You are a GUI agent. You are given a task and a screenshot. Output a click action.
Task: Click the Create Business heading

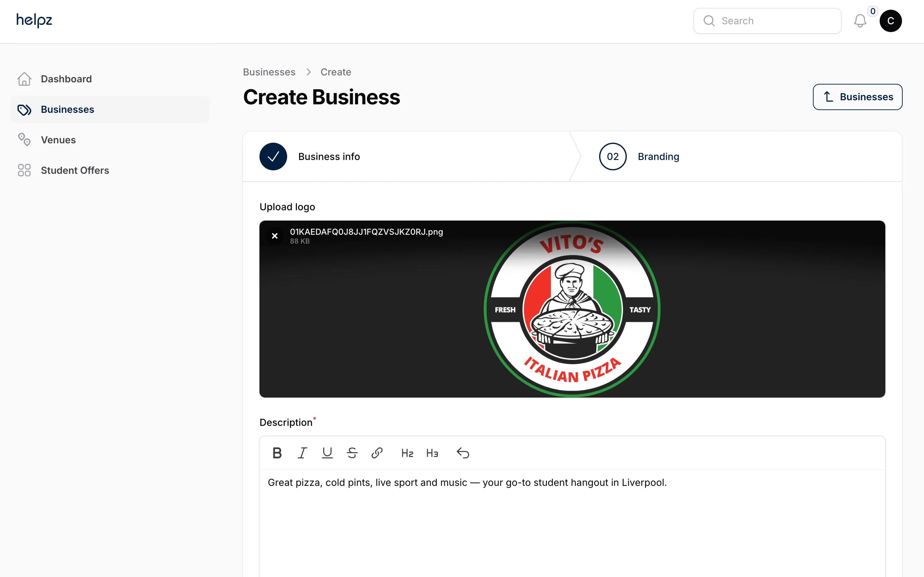321,97
